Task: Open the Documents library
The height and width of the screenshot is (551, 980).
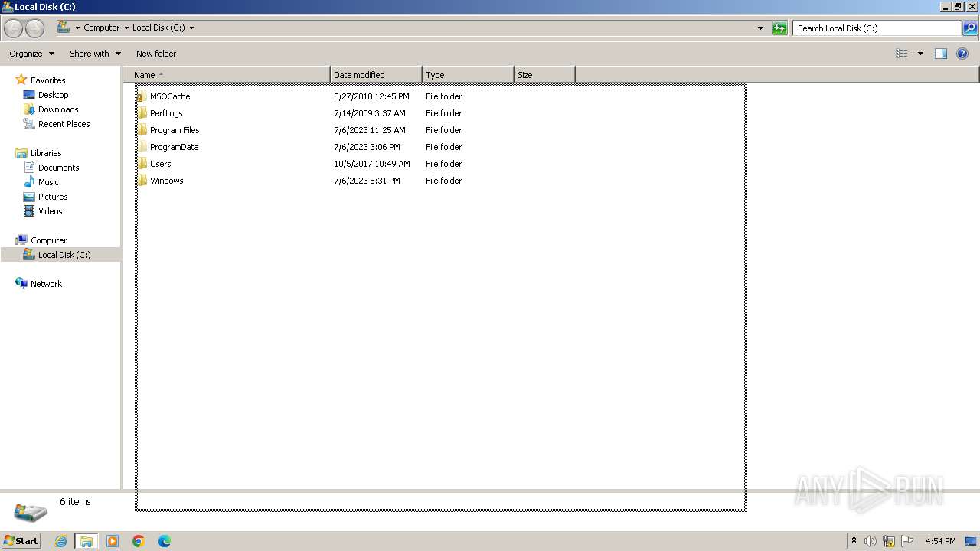Action: (58, 168)
